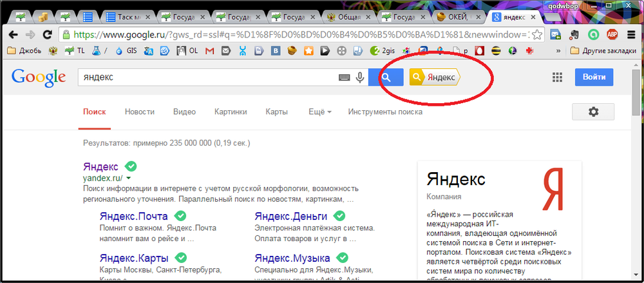Screen dimensions: 644x283
Task: Open the 2gis bookmark
Action: coord(383,51)
